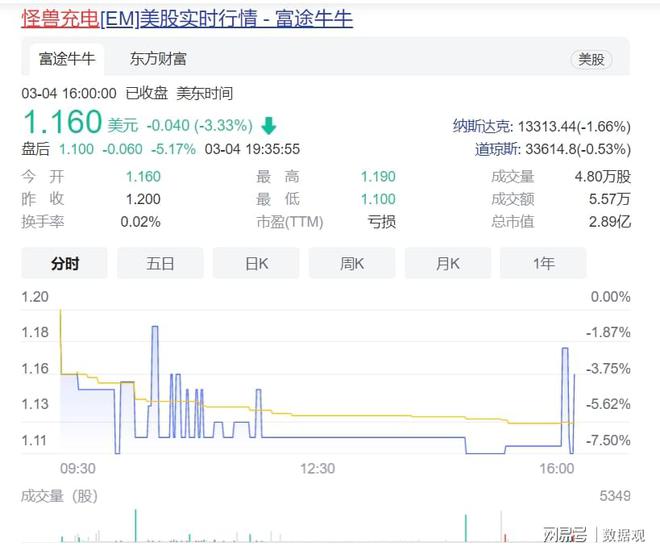
Task: Click the -1.87% right axis label
Action: (608, 333)
